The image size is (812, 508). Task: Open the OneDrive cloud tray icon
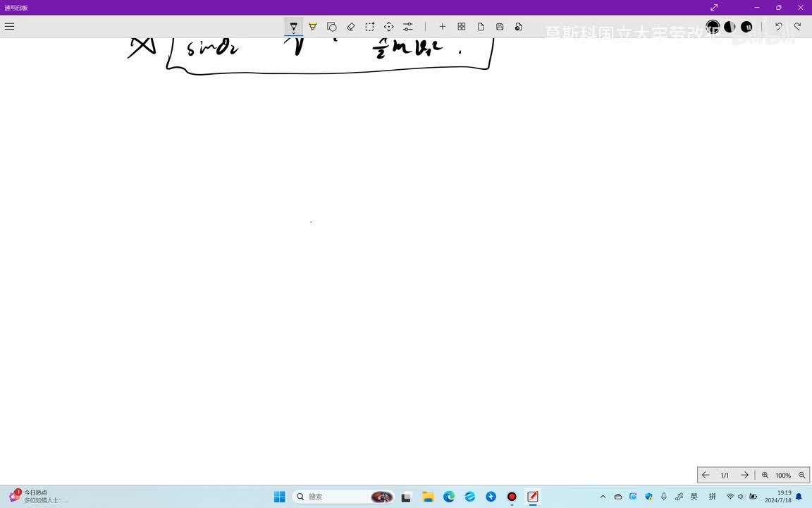pyautogui.click(x=617, y=497)
